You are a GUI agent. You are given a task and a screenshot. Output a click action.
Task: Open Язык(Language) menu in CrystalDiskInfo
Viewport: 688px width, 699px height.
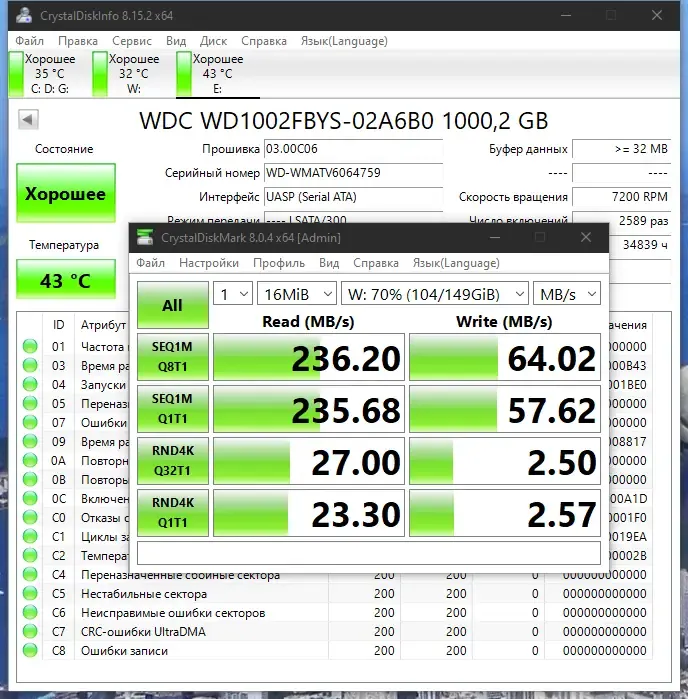344,41
